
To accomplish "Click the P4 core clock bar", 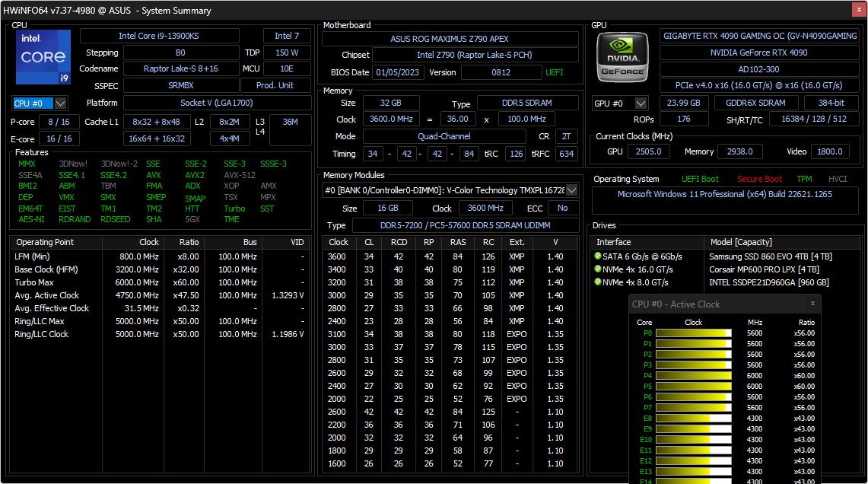I will [x=693, y=375].
